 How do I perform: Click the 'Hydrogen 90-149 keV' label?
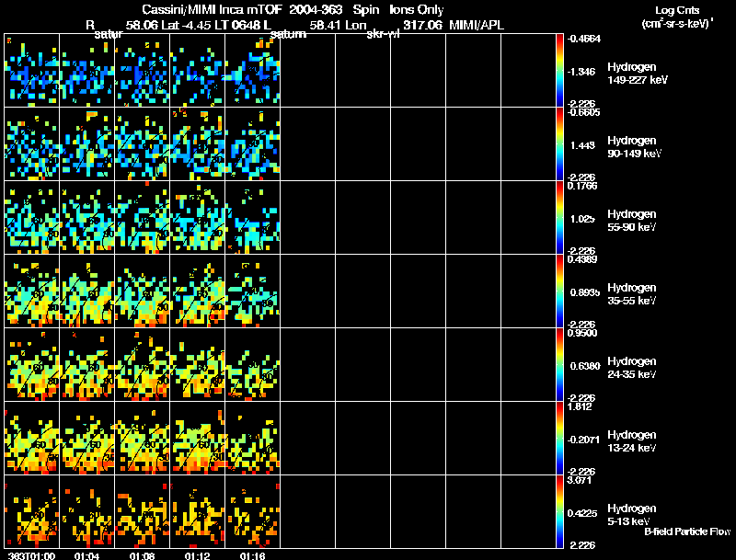pyautogui.click(x=634, y=147)
